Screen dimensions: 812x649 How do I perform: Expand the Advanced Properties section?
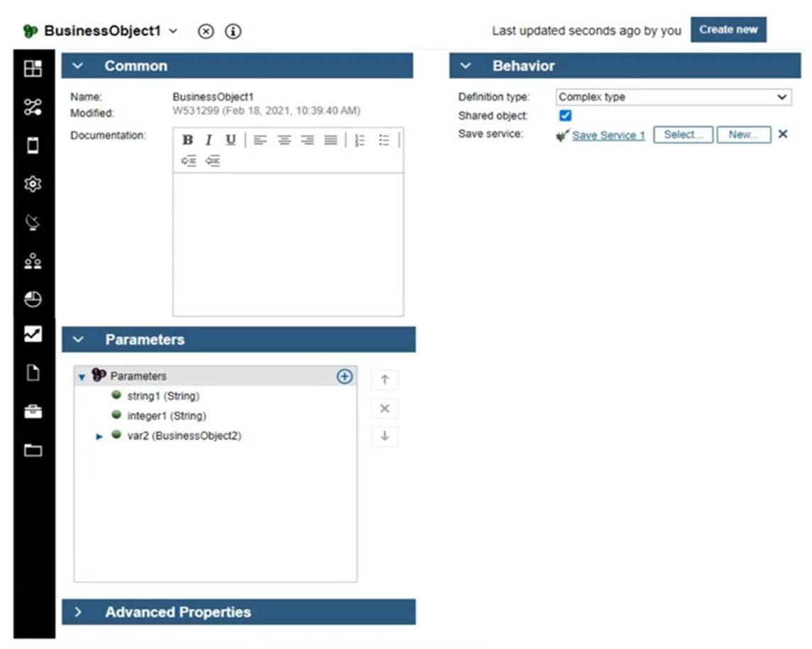(x=79, y=612)
